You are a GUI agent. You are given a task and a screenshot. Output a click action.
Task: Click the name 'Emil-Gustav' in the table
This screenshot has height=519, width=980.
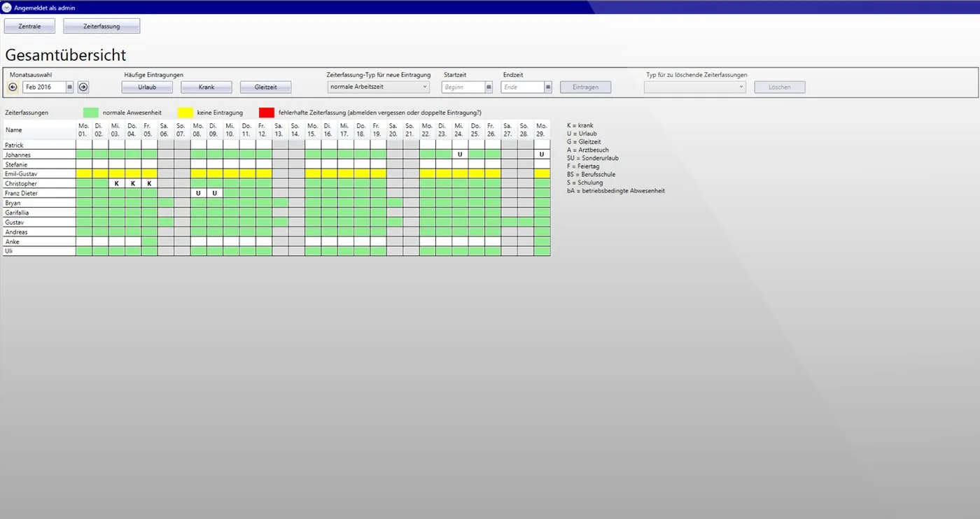point(20,173)
